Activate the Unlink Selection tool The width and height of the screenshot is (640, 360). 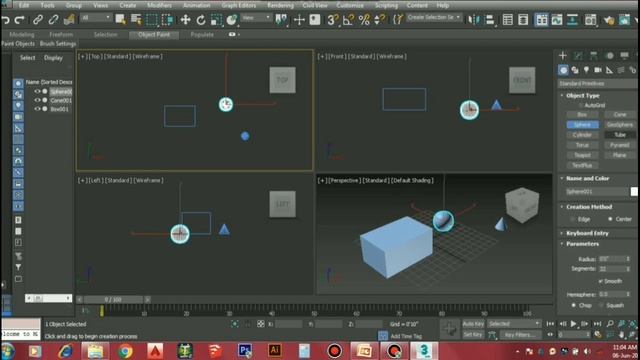click(x=53, y=19)
